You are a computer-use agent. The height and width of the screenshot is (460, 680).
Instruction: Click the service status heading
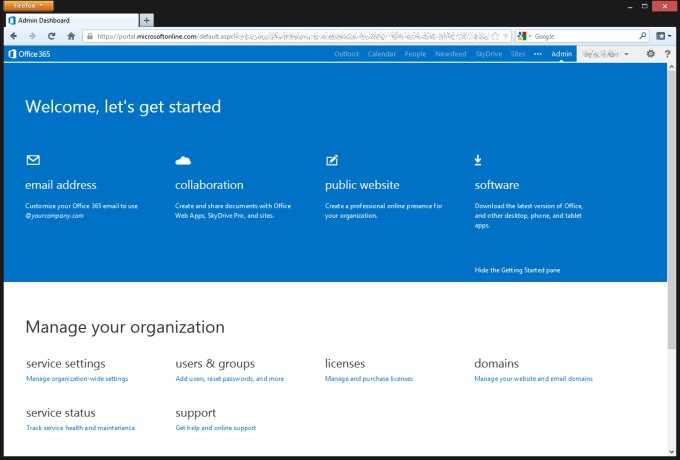(61, 412)
